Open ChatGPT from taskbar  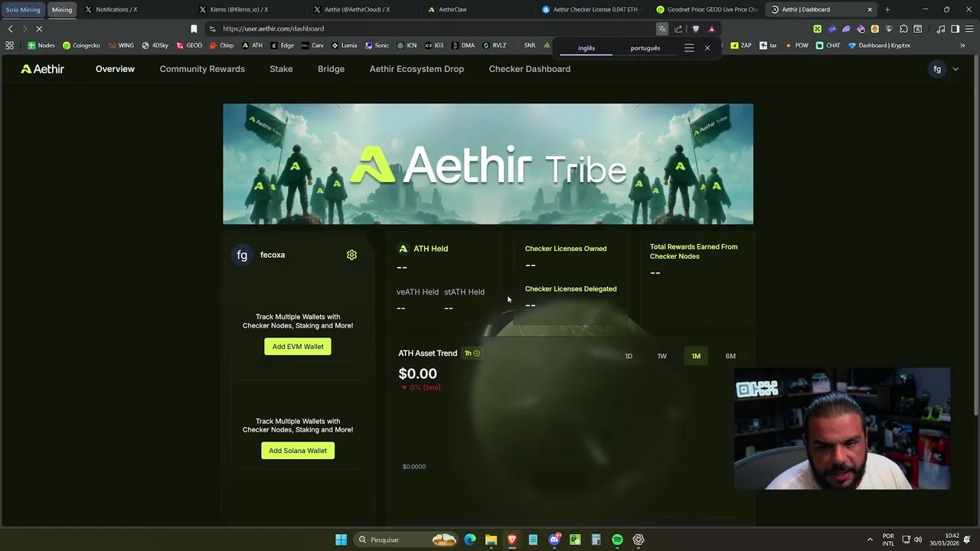pyautogui.click(x=639, y=540)
